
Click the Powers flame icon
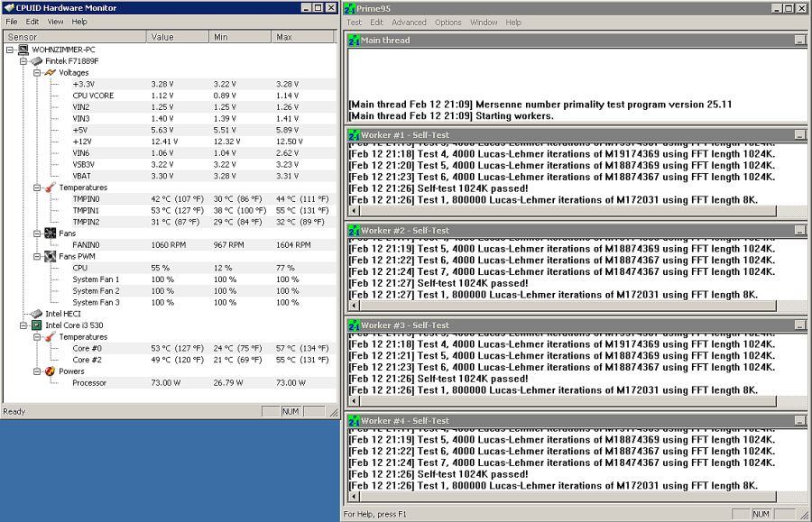(x=51, y=371)
